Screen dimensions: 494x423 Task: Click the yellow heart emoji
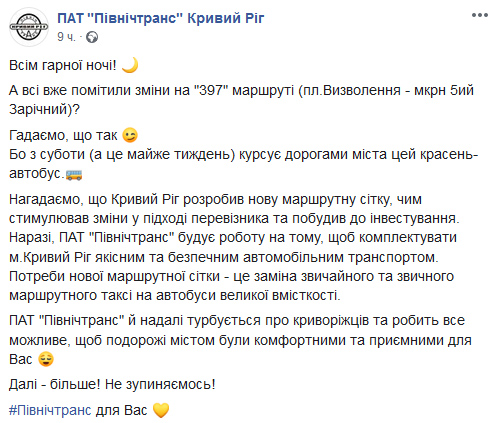tap(161, 410)
